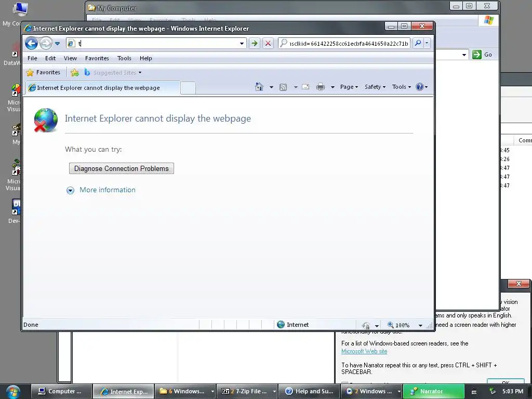Click the Go button in My Computer window
The width and height of the screenshot is (532, 399).
483,55
